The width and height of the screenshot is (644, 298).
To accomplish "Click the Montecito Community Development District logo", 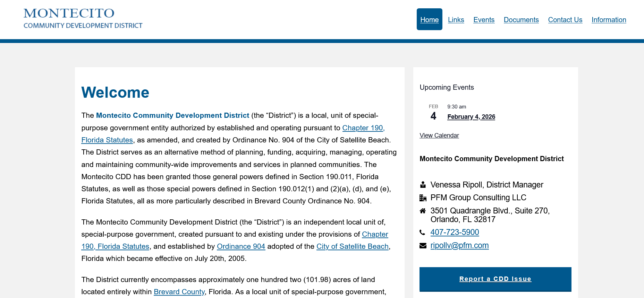I will point(83,19).
